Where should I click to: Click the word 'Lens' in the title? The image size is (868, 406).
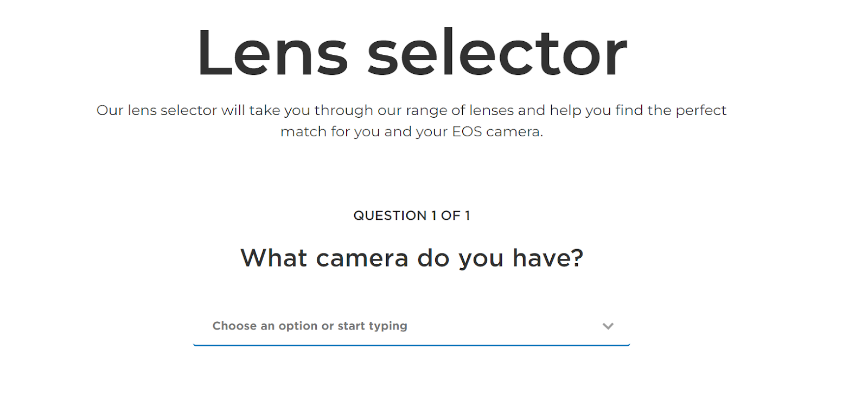click(x=272, y=53)
